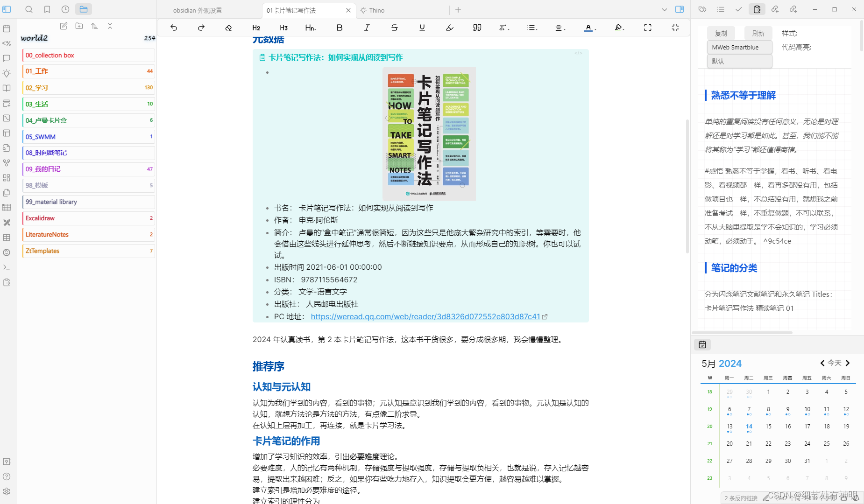The image size is (864, 504).
Task: Open the 04_卢曼卡片盒 folder
Action: tap(88, 120)
